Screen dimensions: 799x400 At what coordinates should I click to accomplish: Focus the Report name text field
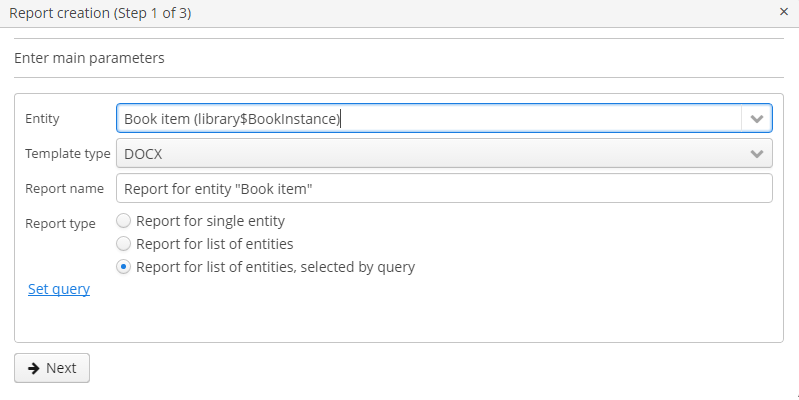point(444,188)
